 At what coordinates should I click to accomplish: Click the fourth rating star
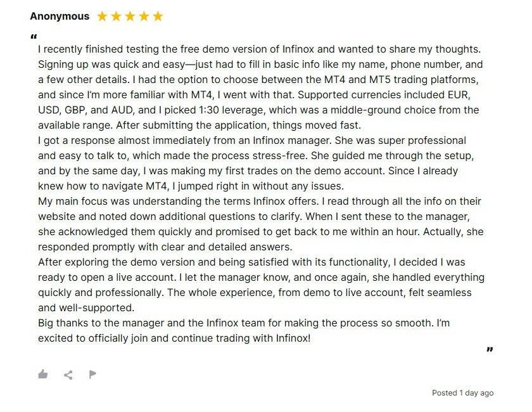point(144,16)
